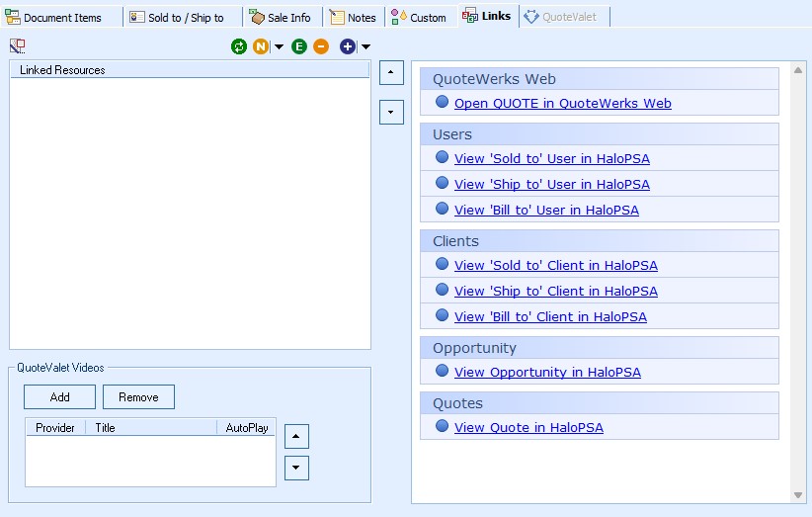Click the QuoteWerks Web section header
Viewport: 812px width, 517px height.
pyautogui.click(x=600, y=79)
